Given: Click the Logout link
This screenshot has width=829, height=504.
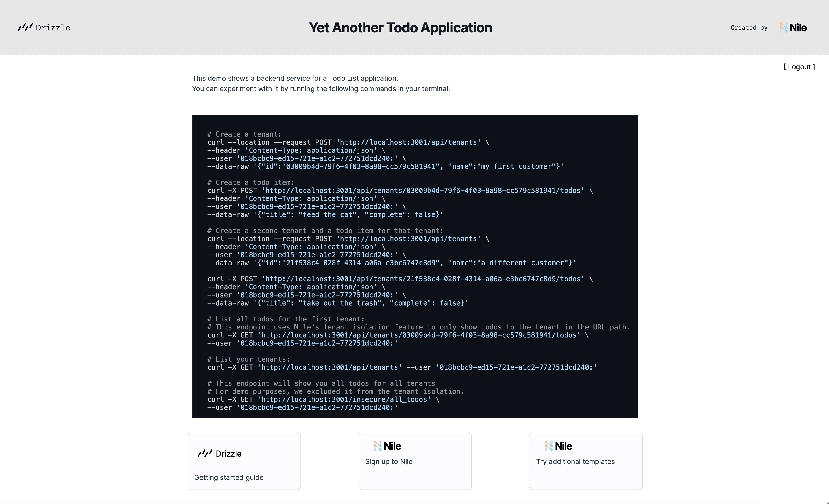Looking at the screenshot, I should coord(799,67).
